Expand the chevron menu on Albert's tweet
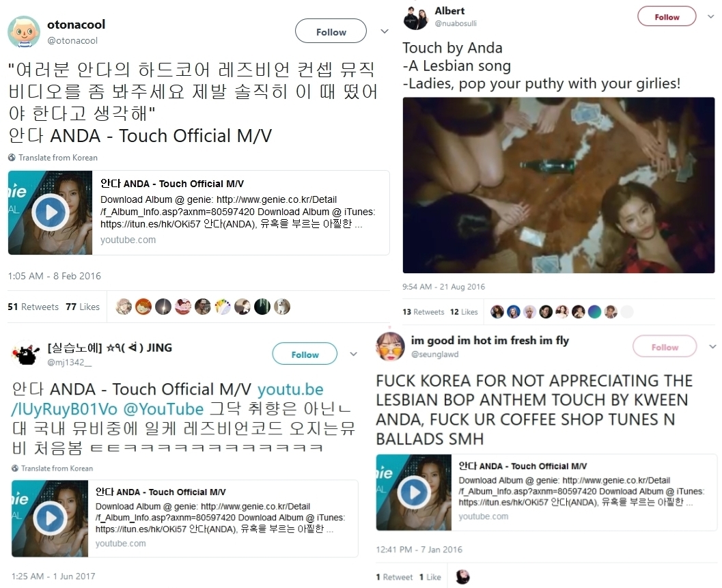This screenshot has width=722, height=588. pyautogui.click(x=711, y=16)
